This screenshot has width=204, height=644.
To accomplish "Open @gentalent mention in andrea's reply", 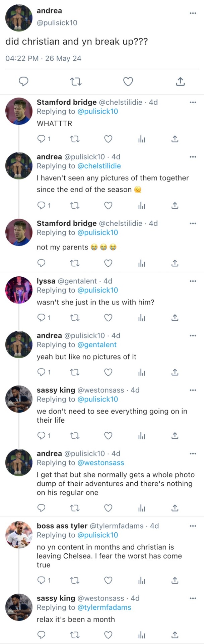I will click(x=97, y=345).
